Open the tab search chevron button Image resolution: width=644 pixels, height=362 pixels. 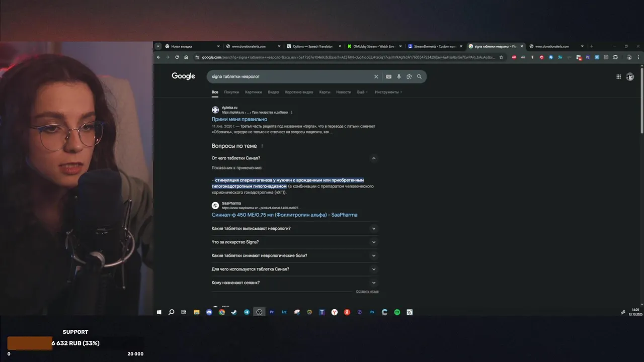click(x=158, y=46)
